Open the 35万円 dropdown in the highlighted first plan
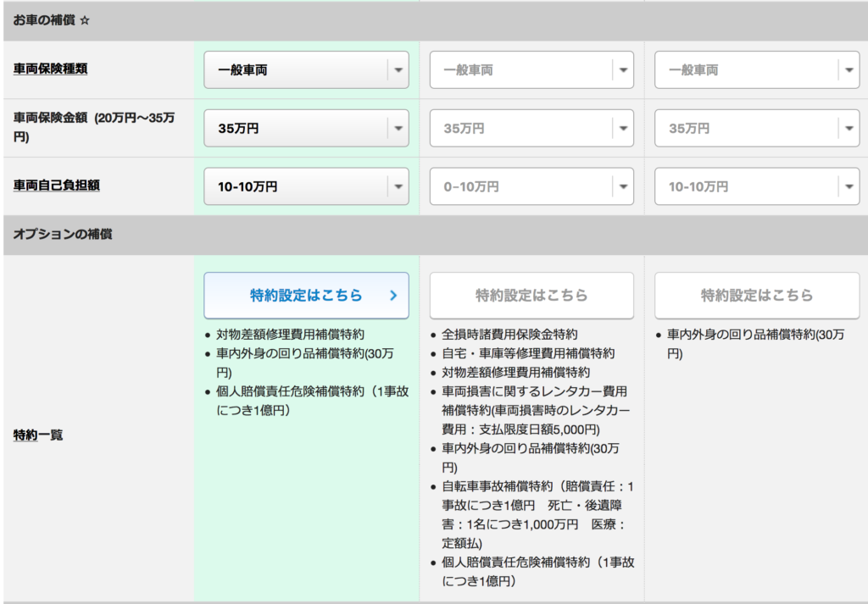Screen dimensions: 868x604 [x=306, y=129]
